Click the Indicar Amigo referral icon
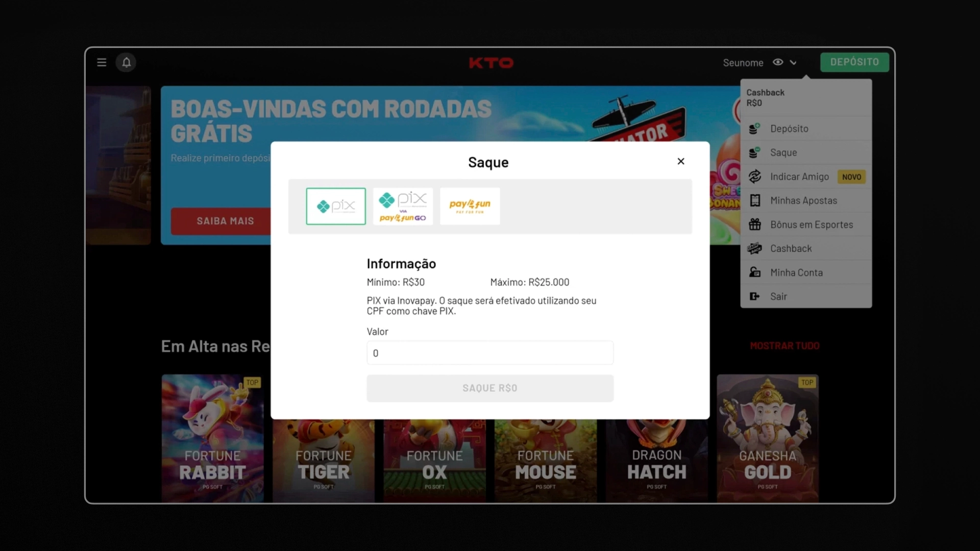The width and height of the screenshot is (980, 551). (754, 176)
